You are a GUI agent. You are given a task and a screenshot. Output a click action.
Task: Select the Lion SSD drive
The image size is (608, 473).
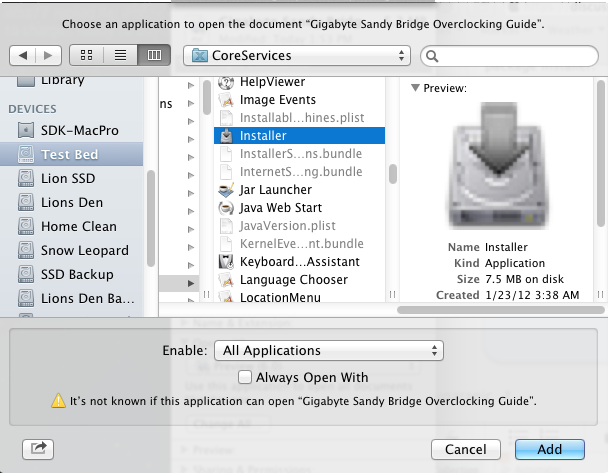coord(72,178)
